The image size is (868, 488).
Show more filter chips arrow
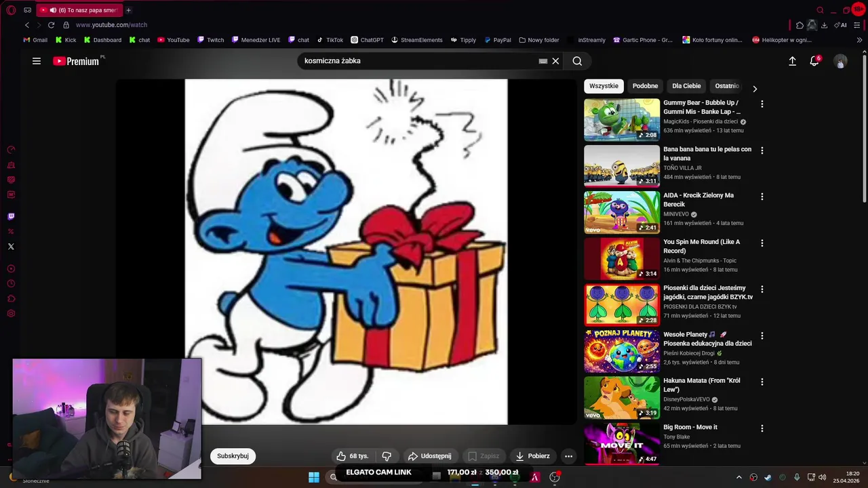coord(755,89)
